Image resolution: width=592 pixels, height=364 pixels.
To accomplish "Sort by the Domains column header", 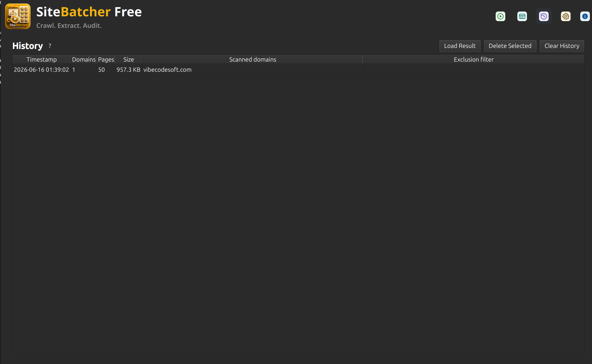I will click(84, 59).
